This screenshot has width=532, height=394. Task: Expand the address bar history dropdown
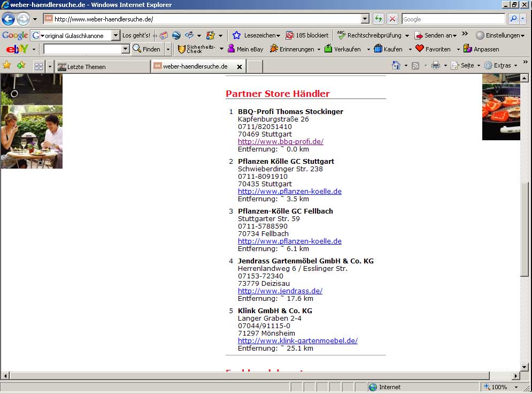tap(365, 19)
